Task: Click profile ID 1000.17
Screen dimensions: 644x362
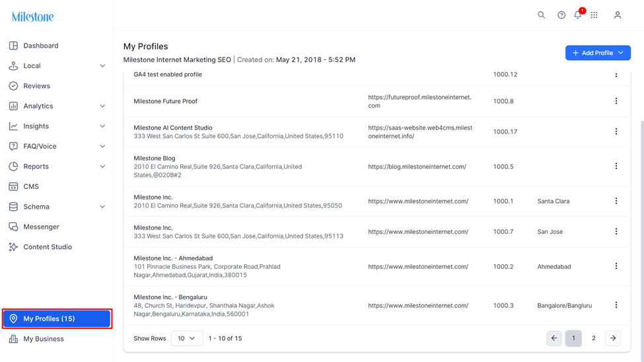Action: point(505,132)
